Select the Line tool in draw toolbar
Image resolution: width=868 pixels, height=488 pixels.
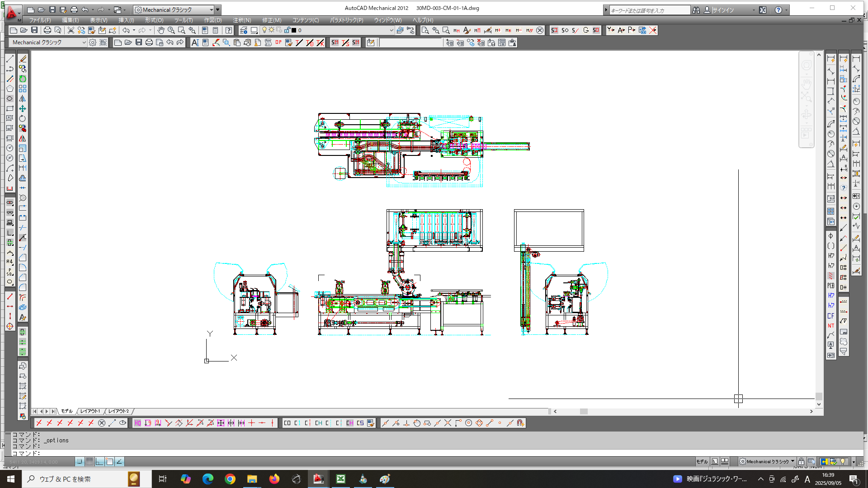tap(10, 59)
